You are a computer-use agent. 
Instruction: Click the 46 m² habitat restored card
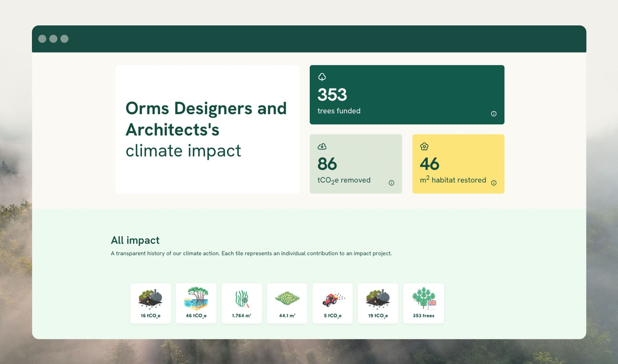click(x=458, y=164)
